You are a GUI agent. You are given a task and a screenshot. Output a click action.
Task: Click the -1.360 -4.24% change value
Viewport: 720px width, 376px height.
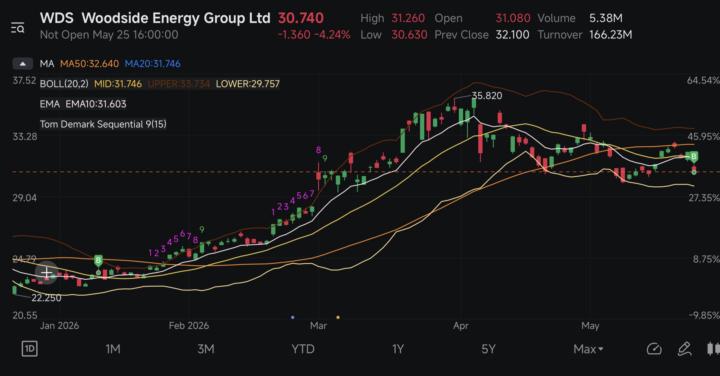314,35
